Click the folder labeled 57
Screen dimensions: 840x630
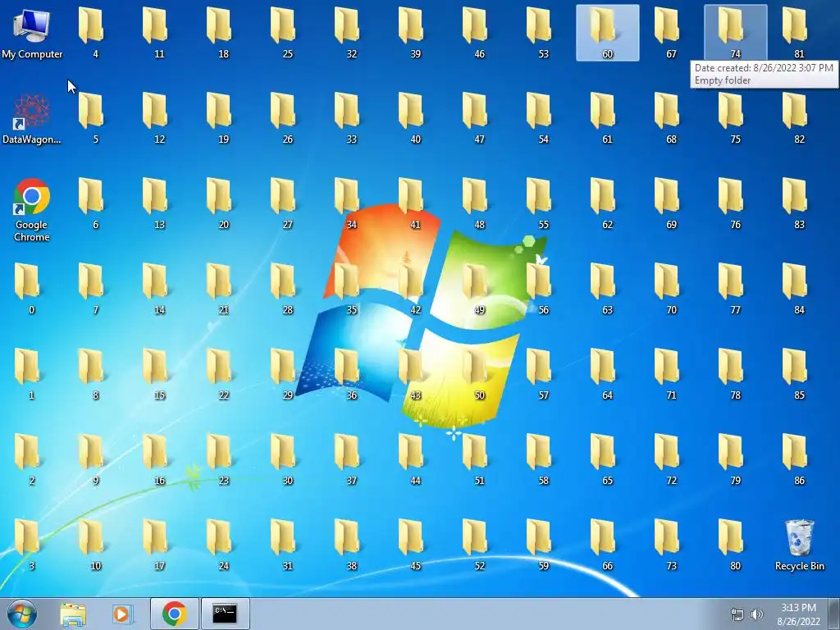tap(543, 374)
